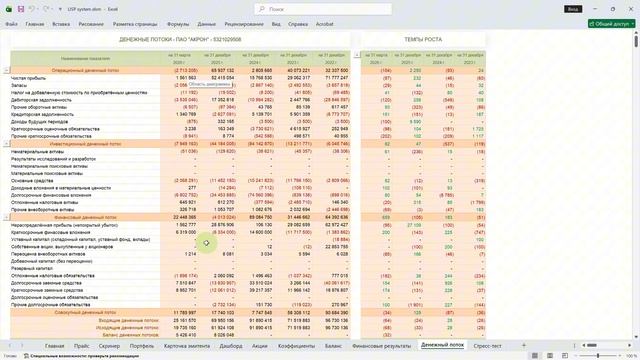Viewport: 640px width, 360px height.
Task: Click horizontal scroll right arrow
Action: (x=630, y=346)
